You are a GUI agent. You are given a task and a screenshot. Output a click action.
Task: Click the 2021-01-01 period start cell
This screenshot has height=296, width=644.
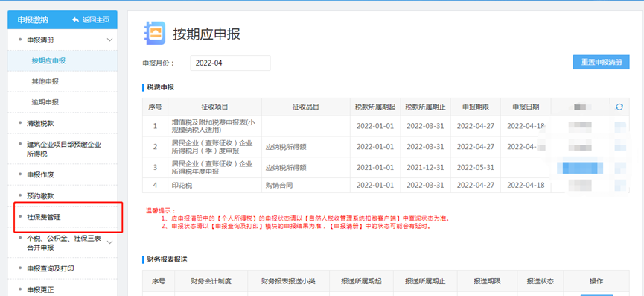(x=375, y=168)
